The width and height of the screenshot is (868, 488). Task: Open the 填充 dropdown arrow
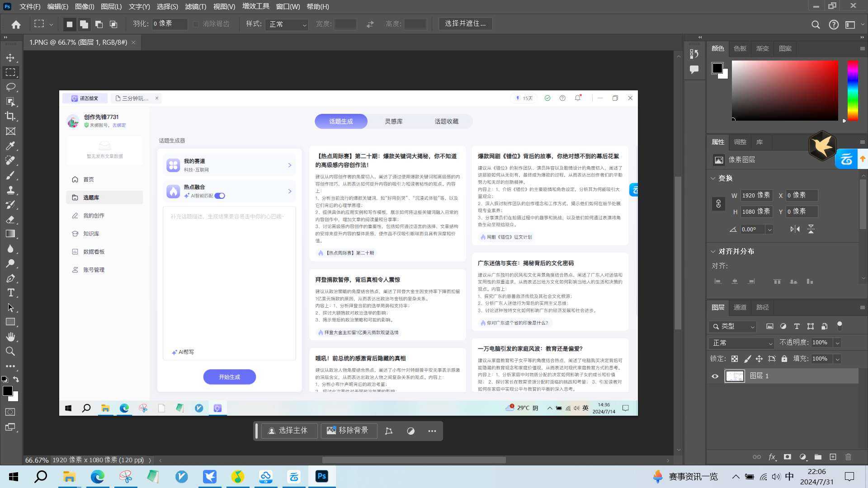pyautogui.click(x=837, y=359)
